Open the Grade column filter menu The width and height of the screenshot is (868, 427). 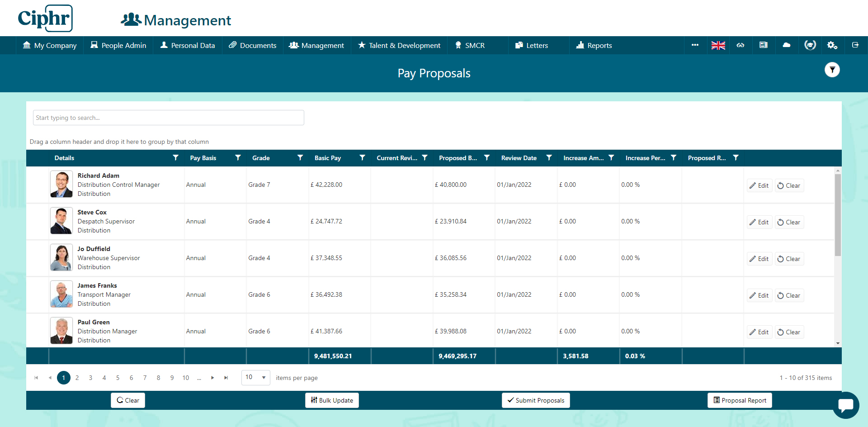[300, 158]
